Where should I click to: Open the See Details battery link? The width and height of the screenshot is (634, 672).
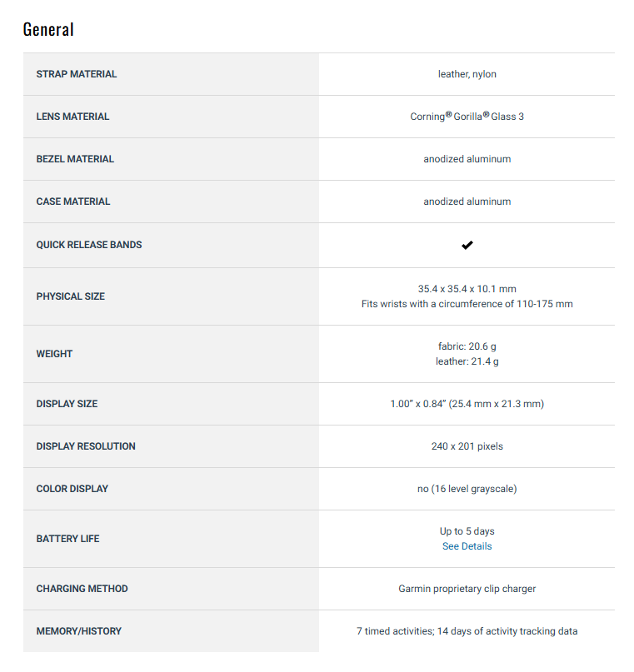467,546
